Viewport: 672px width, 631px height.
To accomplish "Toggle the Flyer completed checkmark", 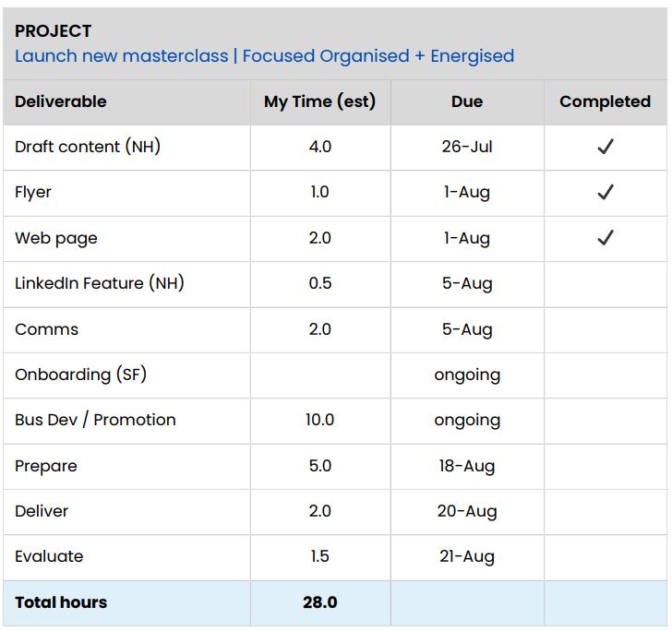I will (x=606, y=192).
